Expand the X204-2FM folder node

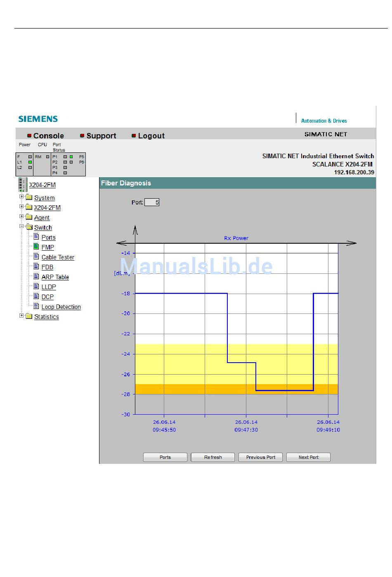click(21, 207)
